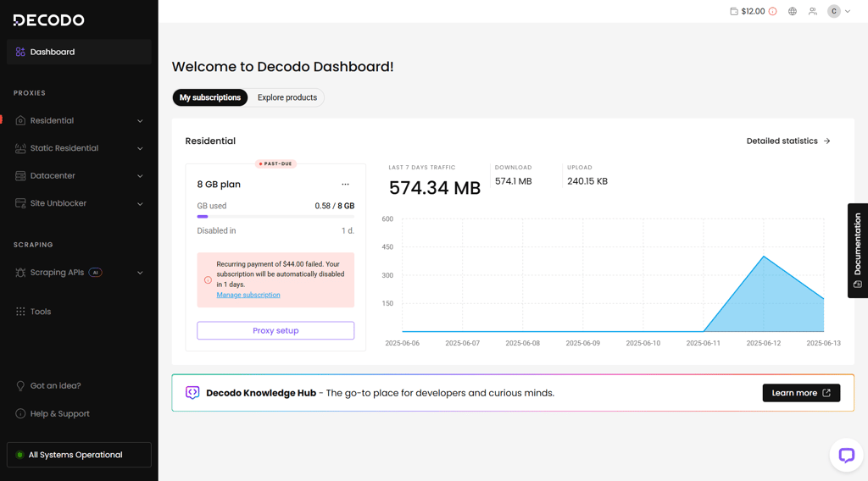Screen dimensions: 868x481
Task: Click the Tools grid icon
Action: pyautogui.click(x=20, y=312)
